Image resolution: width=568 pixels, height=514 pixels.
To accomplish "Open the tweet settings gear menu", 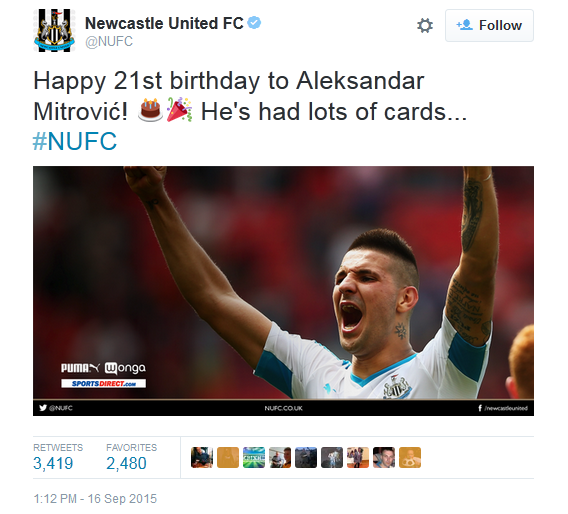I will tap(425, 26).
